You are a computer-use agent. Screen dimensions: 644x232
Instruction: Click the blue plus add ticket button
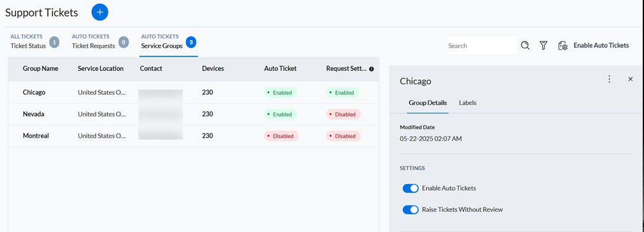tap(100, 12)
